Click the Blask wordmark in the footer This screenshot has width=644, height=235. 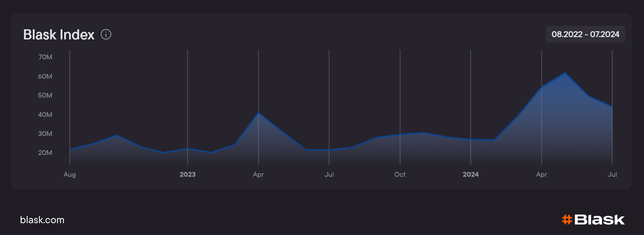[x=599, y=220]
